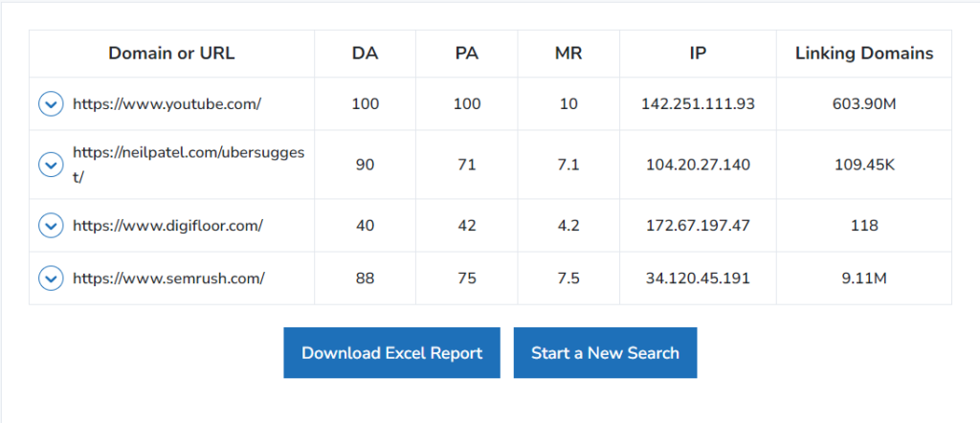Click MR value 4.2 for digifloor
The height and width of the screenshot is (423, 980).
coord(568,226)
